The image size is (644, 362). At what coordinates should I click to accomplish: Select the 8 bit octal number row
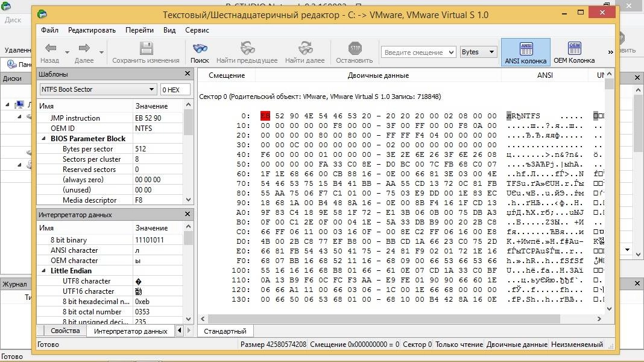click(110, 312)
